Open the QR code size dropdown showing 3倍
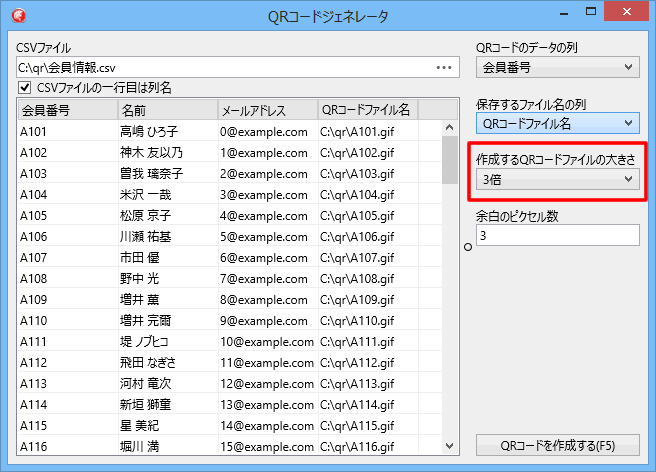 click(557, 179)
